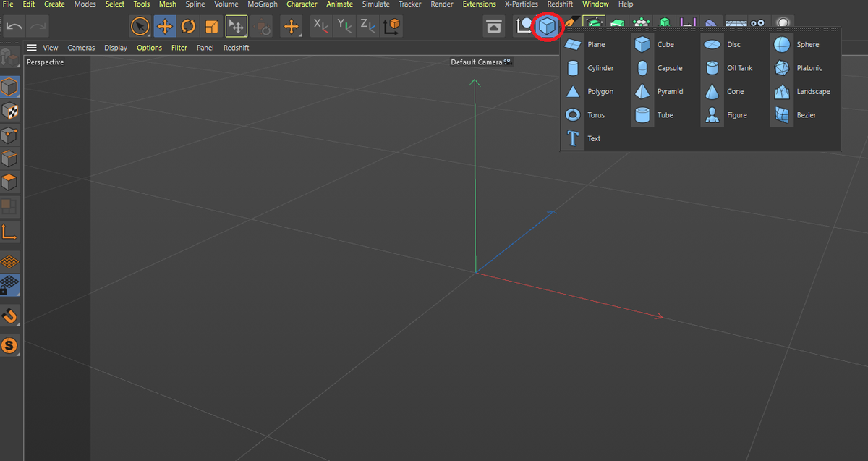868x461 pixels.
Task: Open the viewport Display menu
Action: pos(116,48)
